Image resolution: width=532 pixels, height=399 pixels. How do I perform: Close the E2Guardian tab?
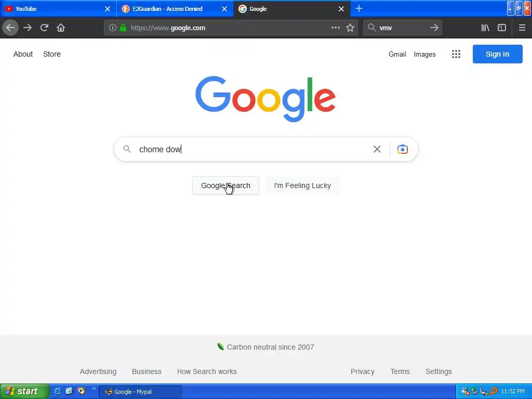point(224,9)
